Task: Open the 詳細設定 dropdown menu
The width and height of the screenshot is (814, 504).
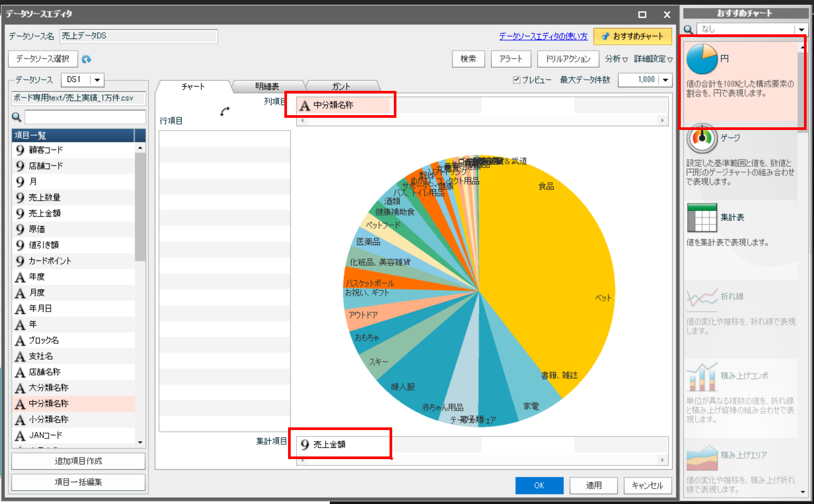Action: 653,59
